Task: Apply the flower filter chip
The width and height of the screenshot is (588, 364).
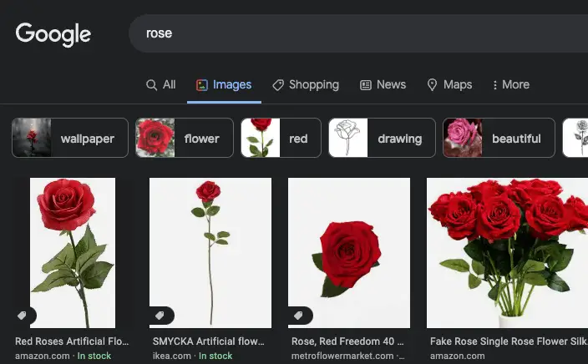Action: tap(185, 138)
